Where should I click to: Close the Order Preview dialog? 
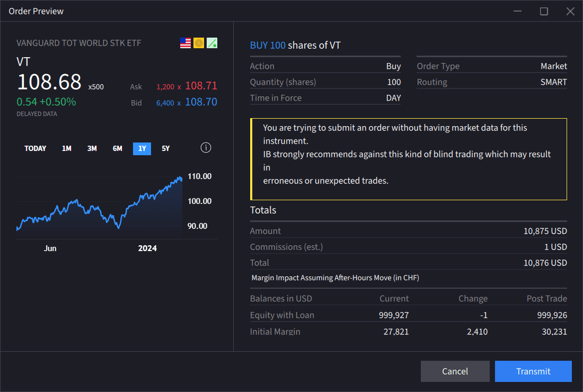570,11
